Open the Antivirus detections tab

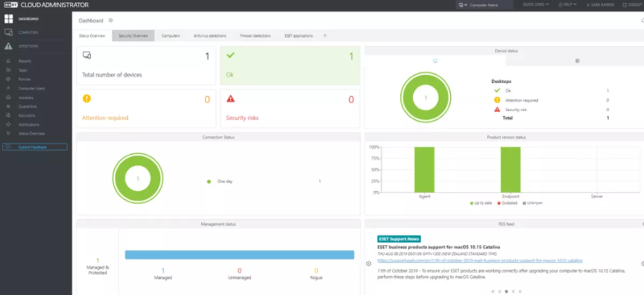point(210,36)
